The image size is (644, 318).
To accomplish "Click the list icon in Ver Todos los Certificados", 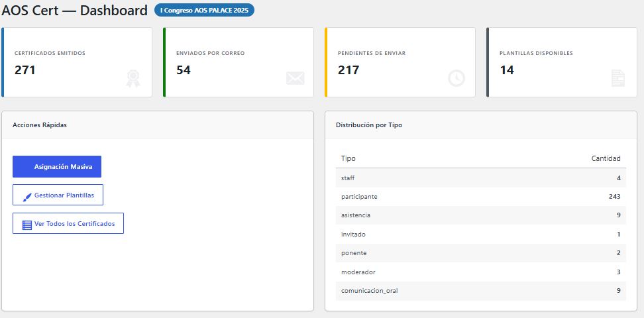I will (27, 225).
